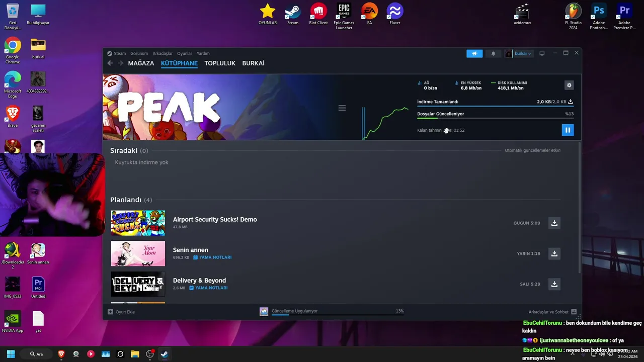
Task: Select the 'Delivery & Beyond' title
Action: pos(199,281)
